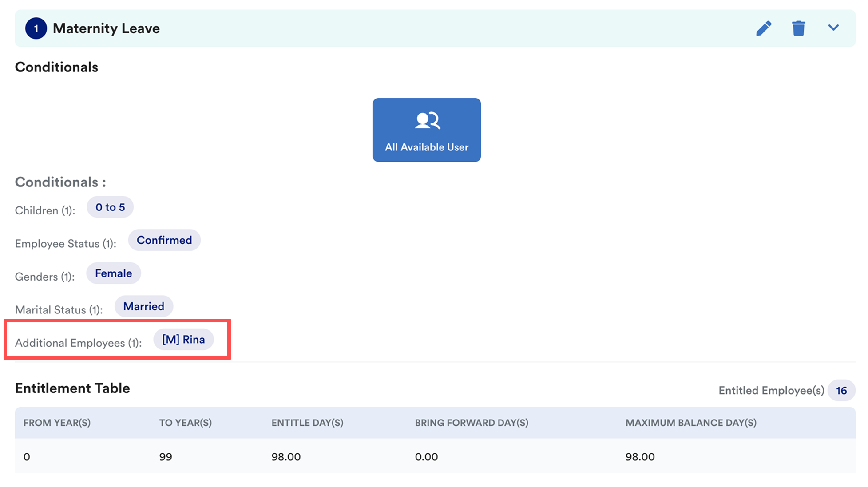The height and width of the screenshot is (487, 868).
Task: Click the pencil edit icon
Action: pyautogui.click(x=764, y=28)
